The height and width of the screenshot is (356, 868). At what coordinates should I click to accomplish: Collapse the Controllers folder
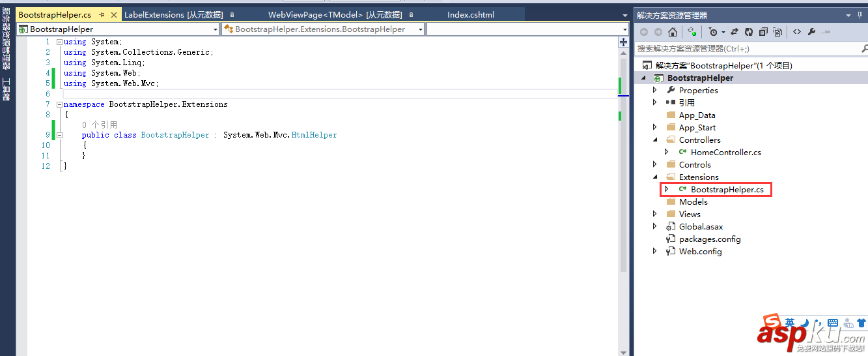[655, 140]
